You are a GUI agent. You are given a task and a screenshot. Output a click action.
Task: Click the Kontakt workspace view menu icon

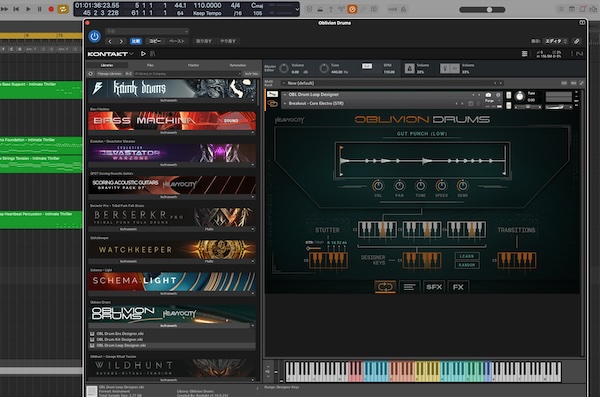coord(525,54)
